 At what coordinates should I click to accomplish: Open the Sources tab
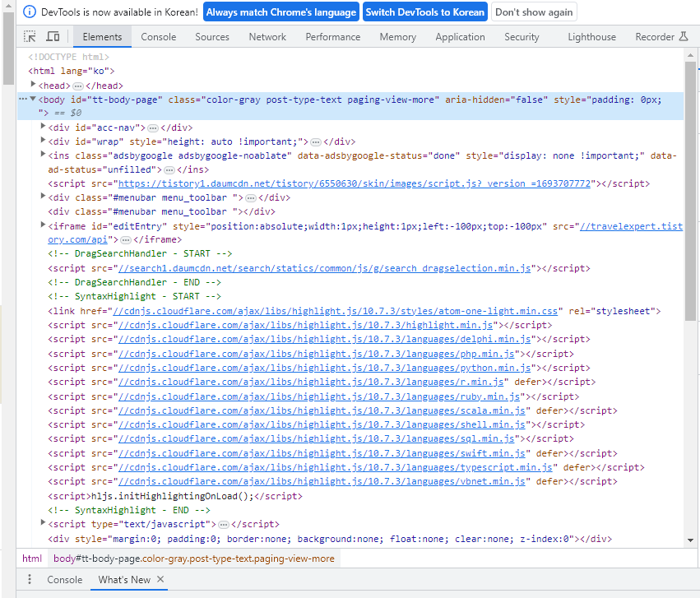[212, 36]
